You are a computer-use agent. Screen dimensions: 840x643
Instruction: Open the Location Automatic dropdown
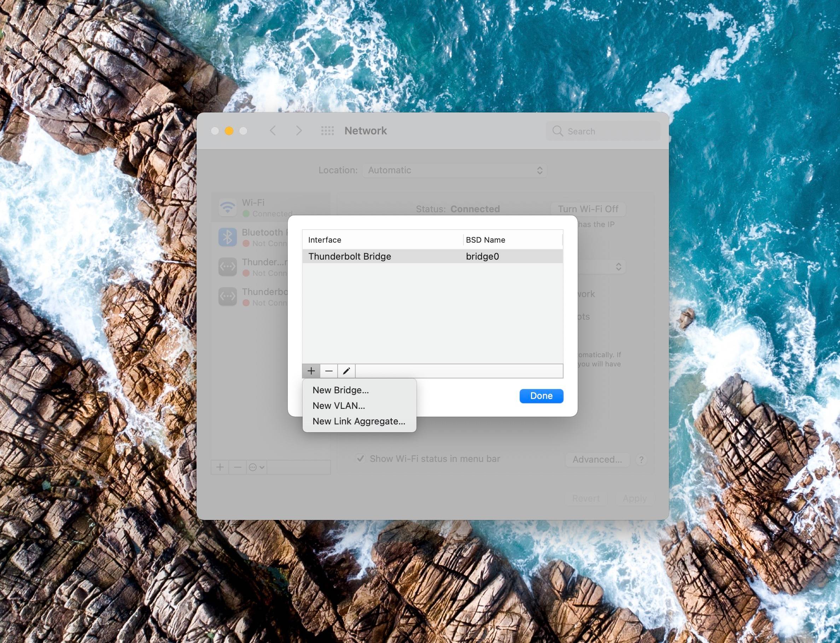[x=454, y=170]
